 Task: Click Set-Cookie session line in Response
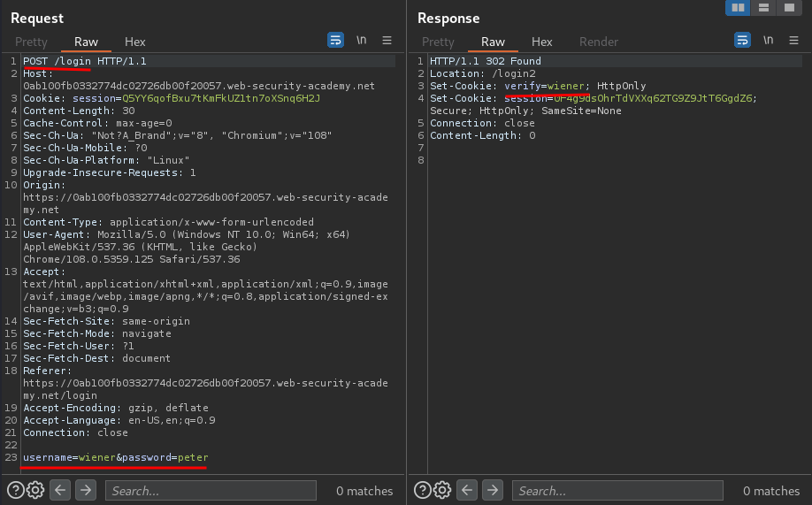[x=594, y=104]
